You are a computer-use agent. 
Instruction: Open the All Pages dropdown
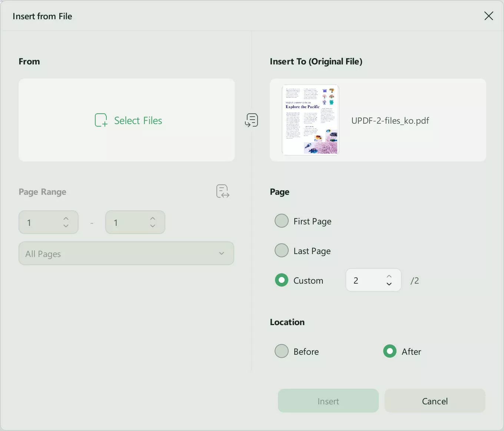pyautogui.click(x=126, y=253)
